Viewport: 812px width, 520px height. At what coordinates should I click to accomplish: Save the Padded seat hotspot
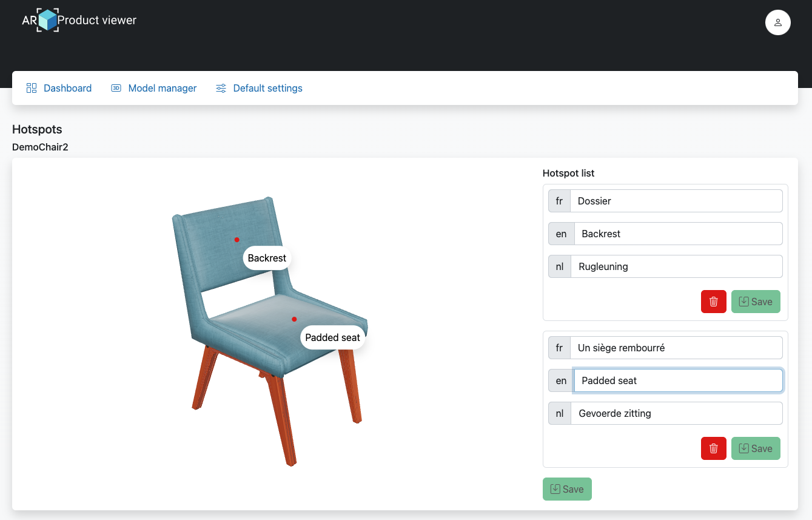(756, 448)
